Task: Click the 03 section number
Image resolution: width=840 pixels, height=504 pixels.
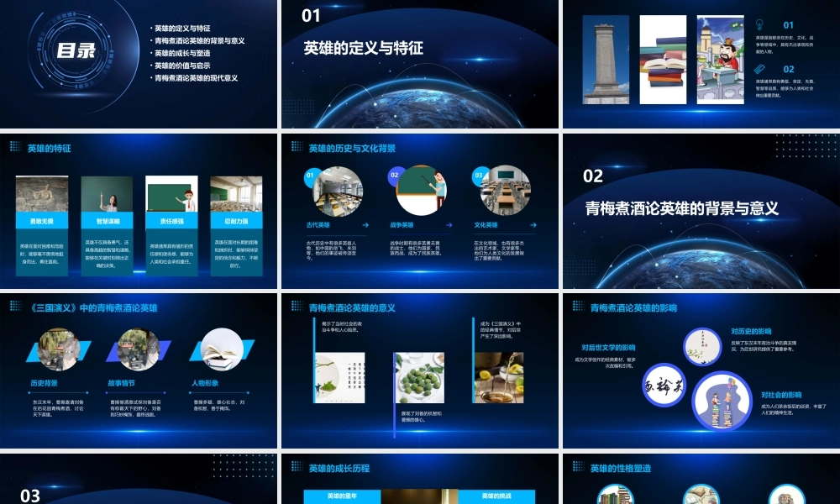Action: 30,496
